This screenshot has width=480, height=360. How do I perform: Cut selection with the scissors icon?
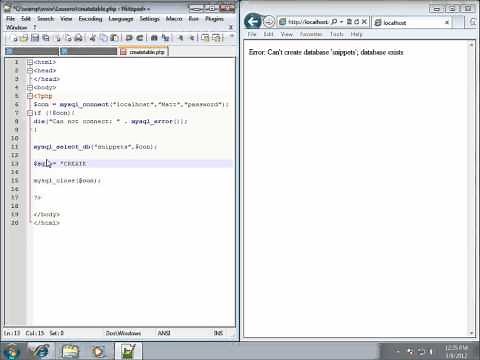93,38
